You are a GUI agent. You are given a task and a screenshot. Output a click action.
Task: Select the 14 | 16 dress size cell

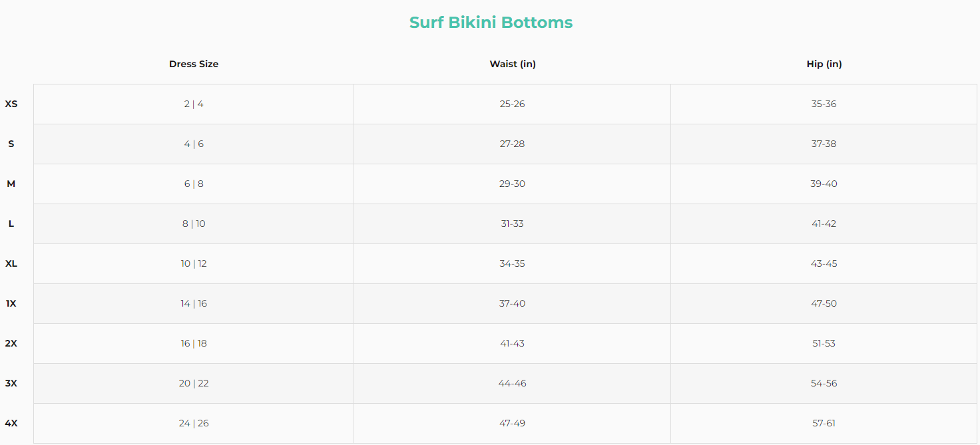(194, 303)
